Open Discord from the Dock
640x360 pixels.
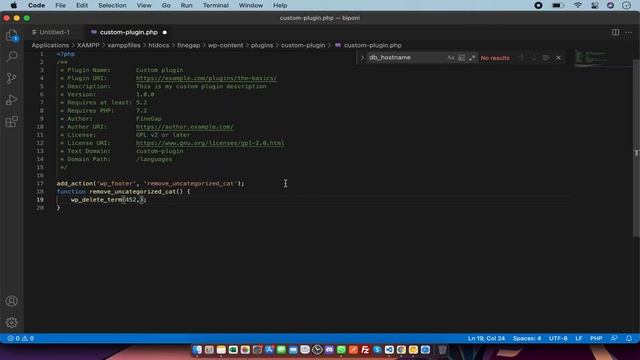tap(329, 350)
